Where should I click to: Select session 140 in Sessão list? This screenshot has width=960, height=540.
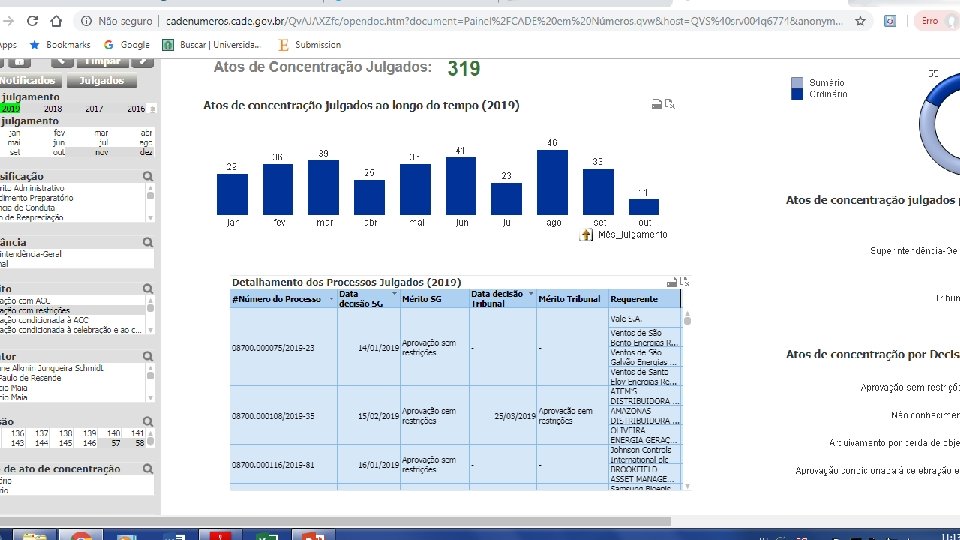(113, 433)
